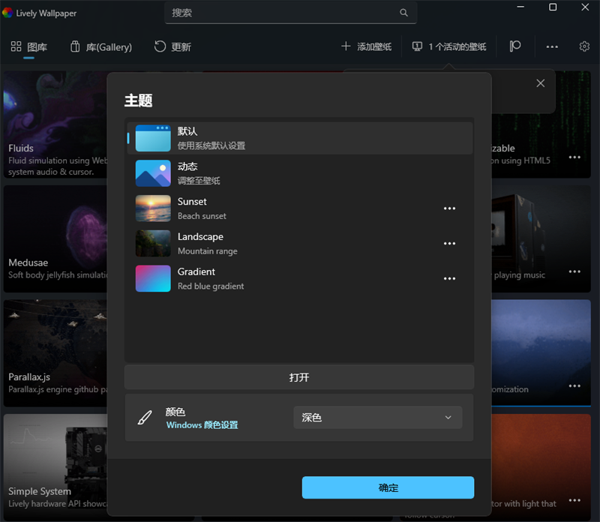Switch to the 库(Gallery) tab
The width and height of the screenshot is (600, 522).
pos(101,46)
